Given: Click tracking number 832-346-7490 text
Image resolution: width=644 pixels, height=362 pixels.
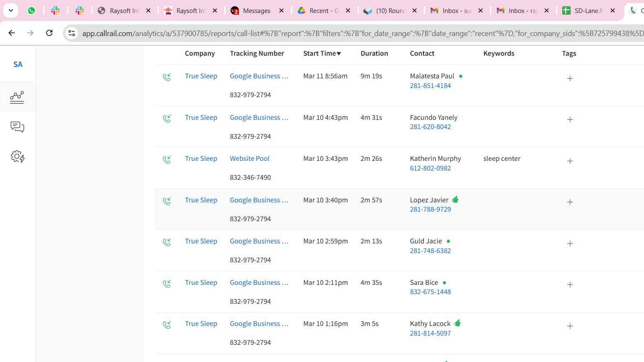Looking at the screenshot, I should pos(250,177).
